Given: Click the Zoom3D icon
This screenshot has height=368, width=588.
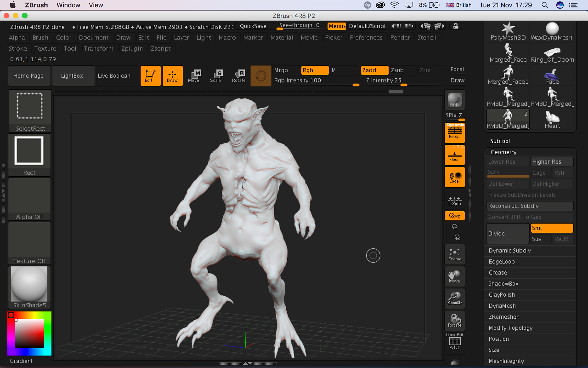Looking at the screenshot, I should pyautogui.click(x=454, y=299).
